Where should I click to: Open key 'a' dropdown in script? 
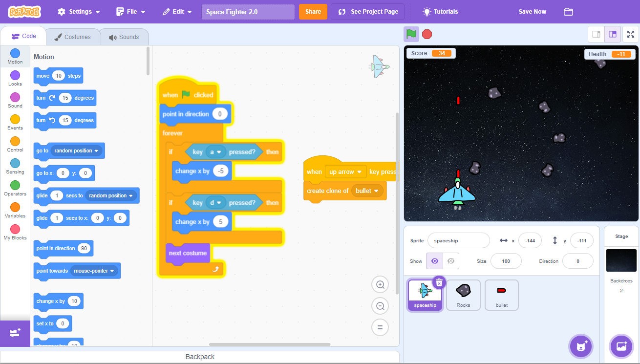(x=215, y=152)
